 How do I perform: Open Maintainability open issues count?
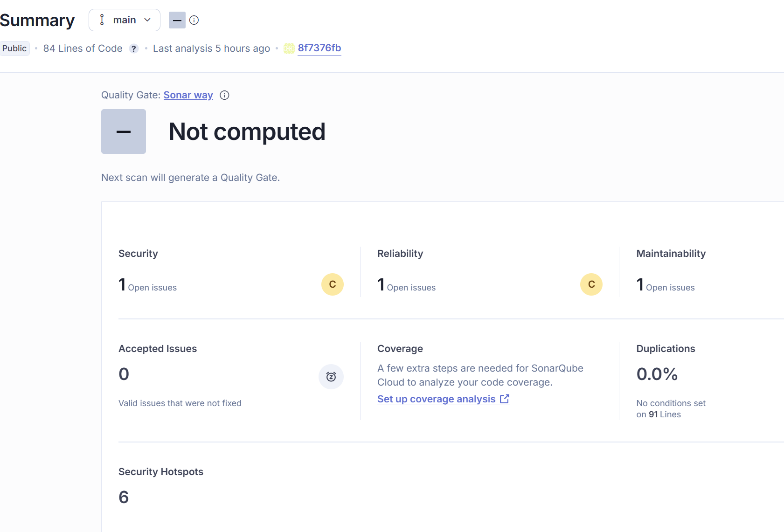[x=640, y=284]
